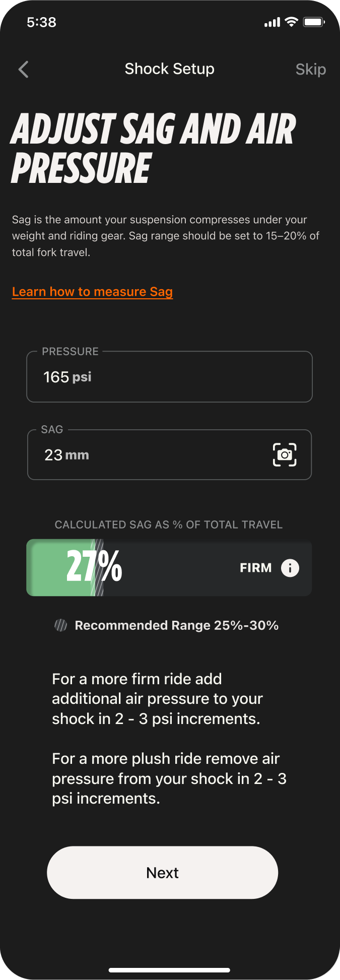
Task: Tap the Wi-Fi status icon
Action: point(291,22)
